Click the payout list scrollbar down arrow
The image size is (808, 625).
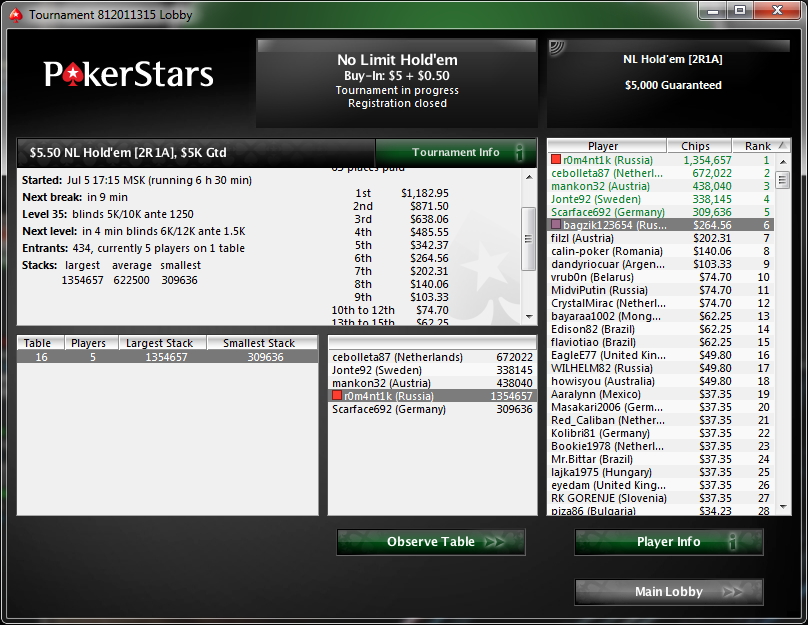click(x=529, y=316)
